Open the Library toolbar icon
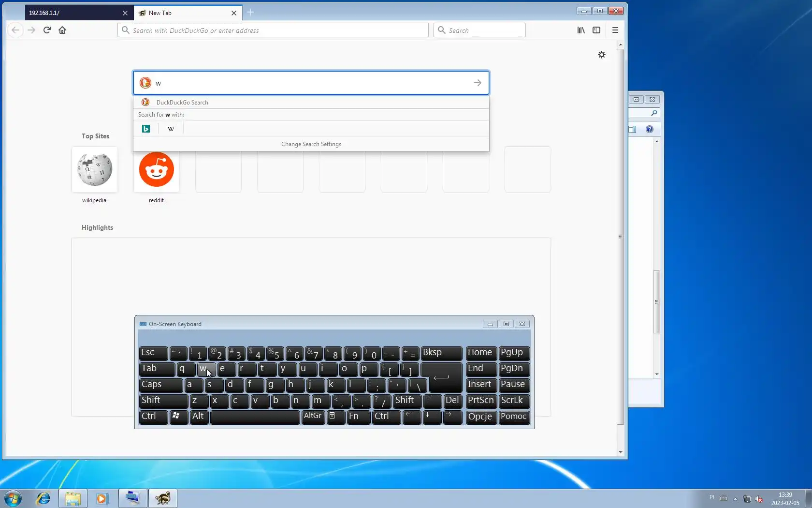Screen dimensions: 812x508 [x=581, y=30]
